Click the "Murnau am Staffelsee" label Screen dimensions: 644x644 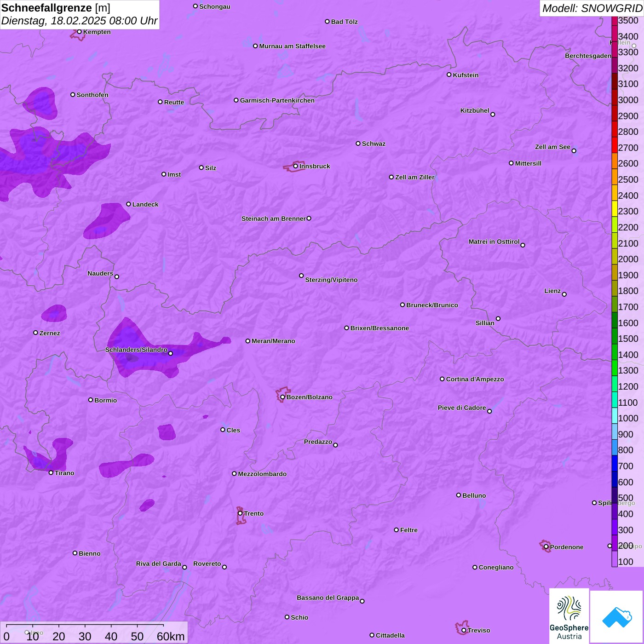(292, 46)
